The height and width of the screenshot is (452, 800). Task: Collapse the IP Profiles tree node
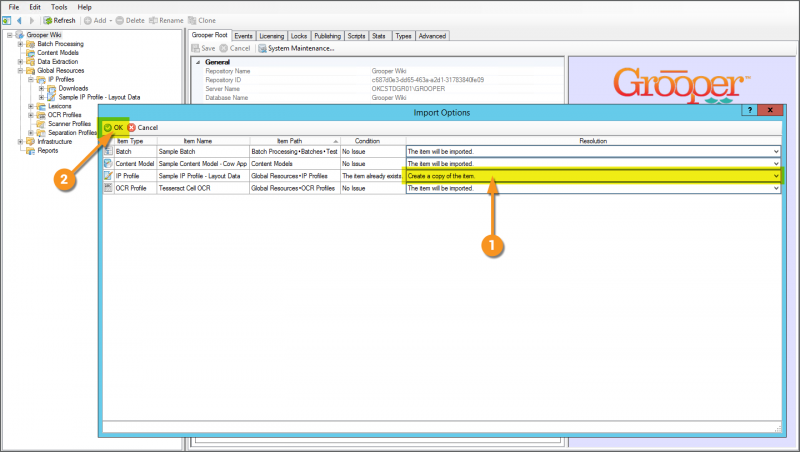pos(31,79)
